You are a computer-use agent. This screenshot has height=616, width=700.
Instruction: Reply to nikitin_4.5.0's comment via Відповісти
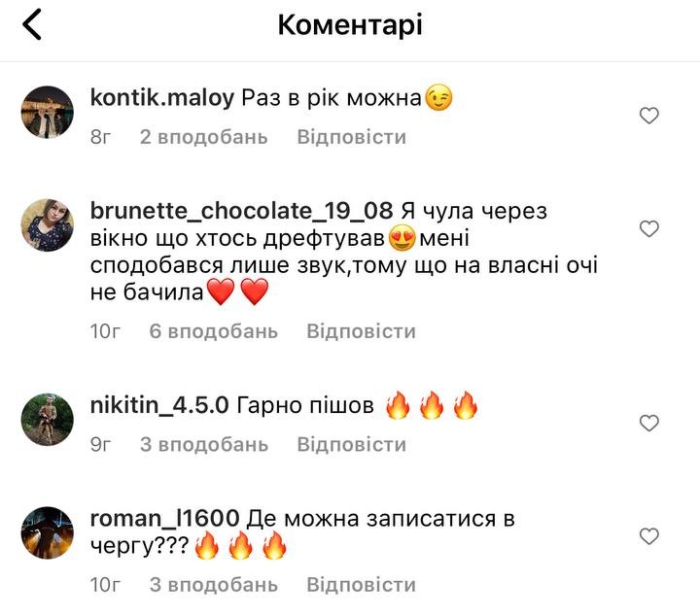(351, 444)
